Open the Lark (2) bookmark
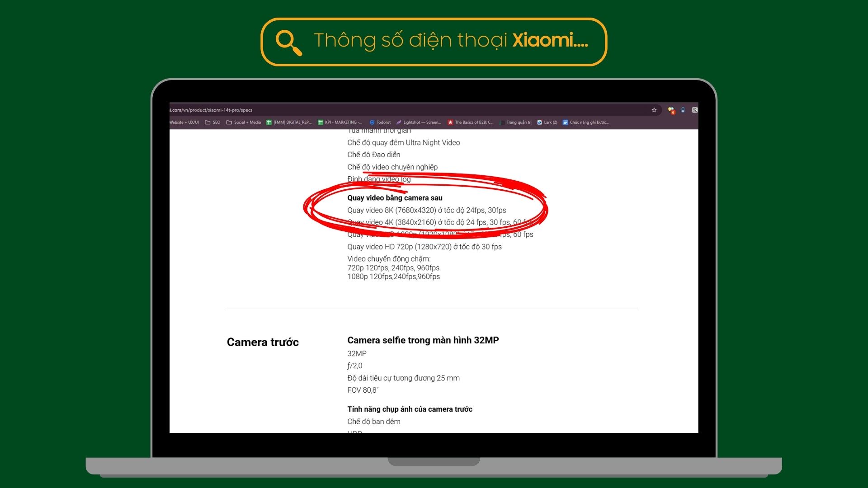 click(x=547, y=122)
